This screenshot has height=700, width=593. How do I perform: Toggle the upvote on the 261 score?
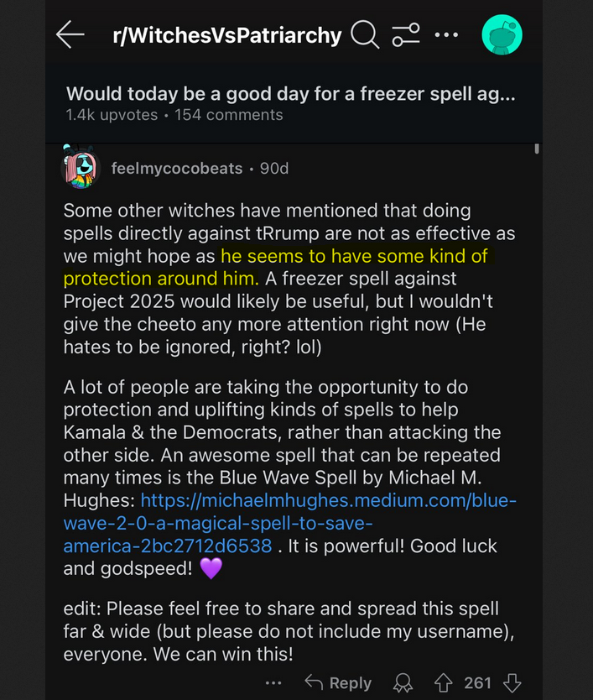click(x=443, y=683)
